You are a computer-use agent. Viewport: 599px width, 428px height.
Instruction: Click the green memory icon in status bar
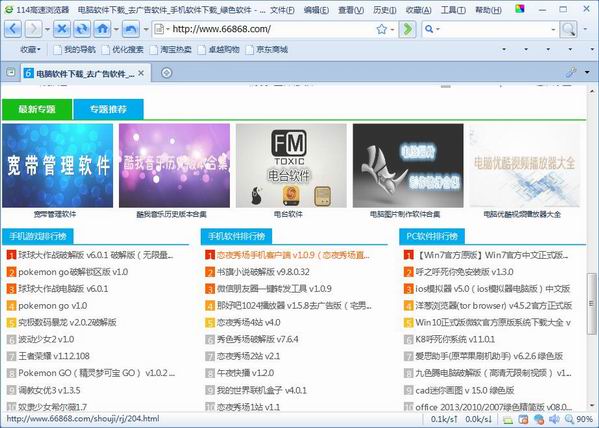pos(508,420)
